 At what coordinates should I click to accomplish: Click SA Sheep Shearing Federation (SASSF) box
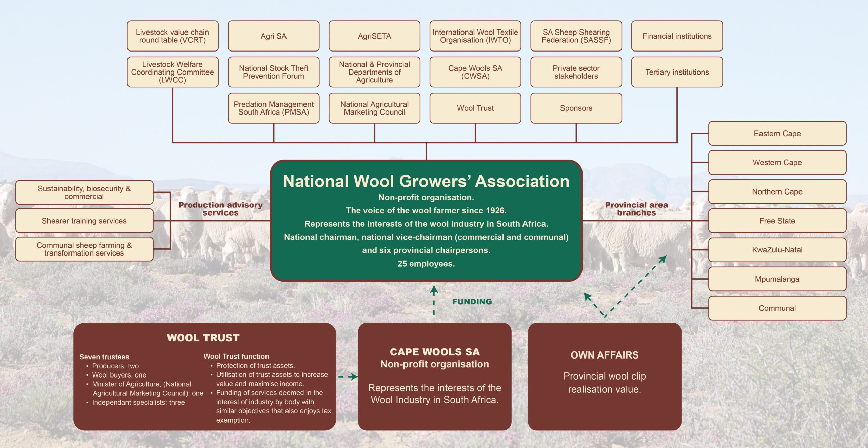tap(576, 36)
